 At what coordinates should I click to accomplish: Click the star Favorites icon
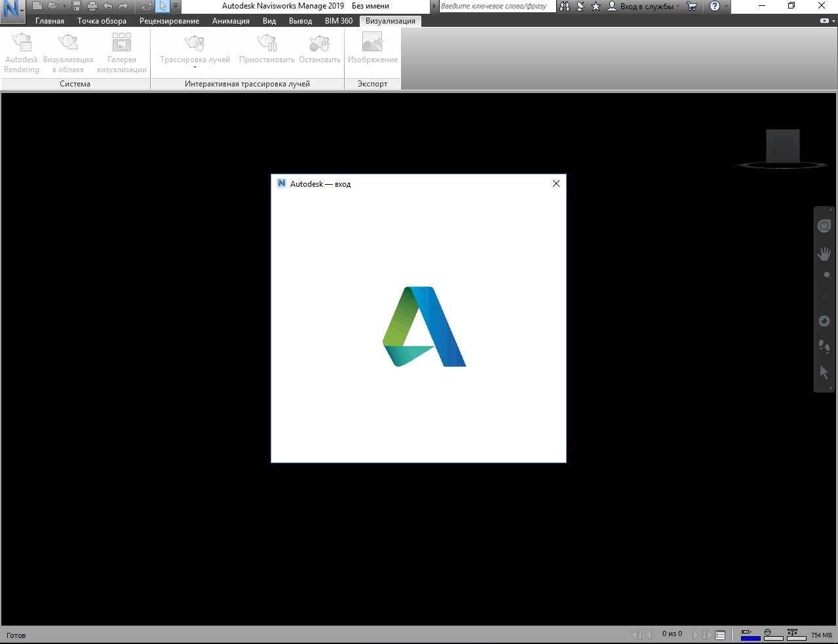tap(596, 6)
